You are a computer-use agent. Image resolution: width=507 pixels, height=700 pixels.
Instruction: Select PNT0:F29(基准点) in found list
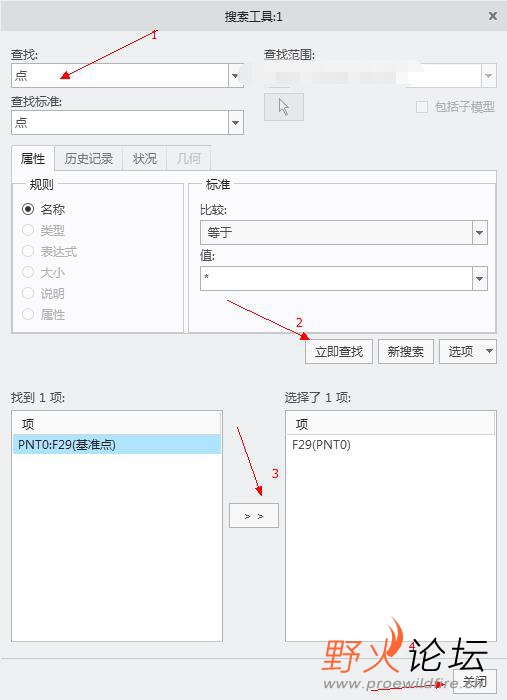[x=117, y=445]
